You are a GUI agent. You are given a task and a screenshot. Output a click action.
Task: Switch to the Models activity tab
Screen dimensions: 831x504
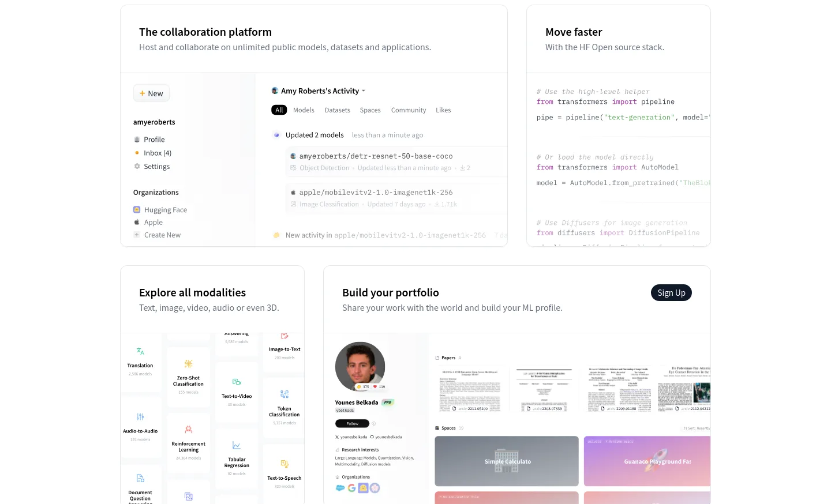pos(304,110)
